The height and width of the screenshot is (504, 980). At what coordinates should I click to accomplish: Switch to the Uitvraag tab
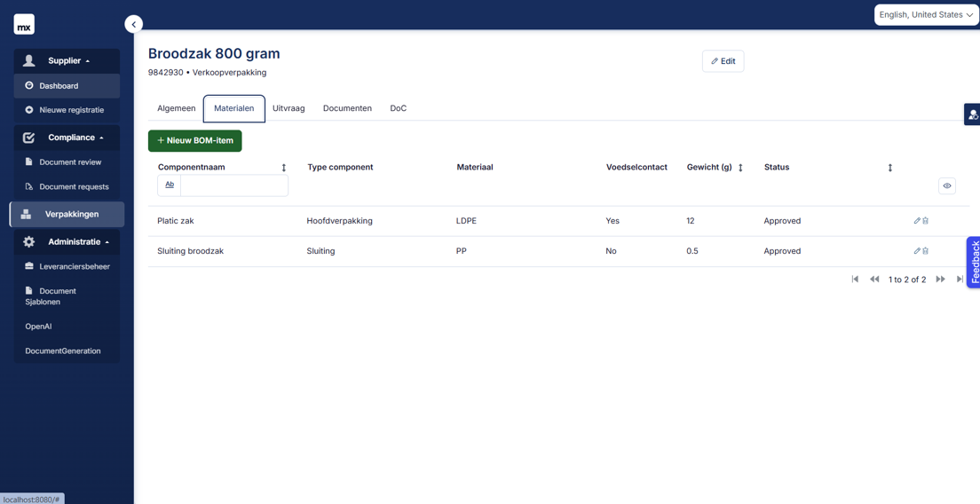coord(288,108)
